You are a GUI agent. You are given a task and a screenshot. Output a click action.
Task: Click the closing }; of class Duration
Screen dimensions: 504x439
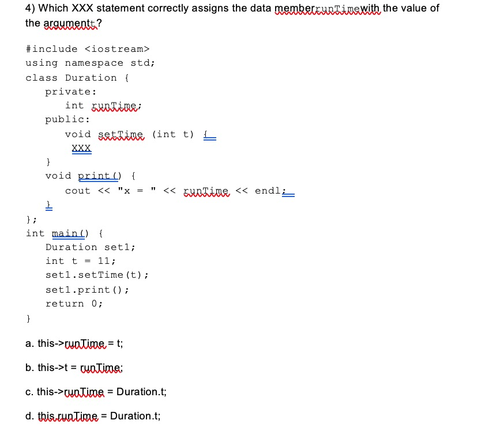coord(31,219)
